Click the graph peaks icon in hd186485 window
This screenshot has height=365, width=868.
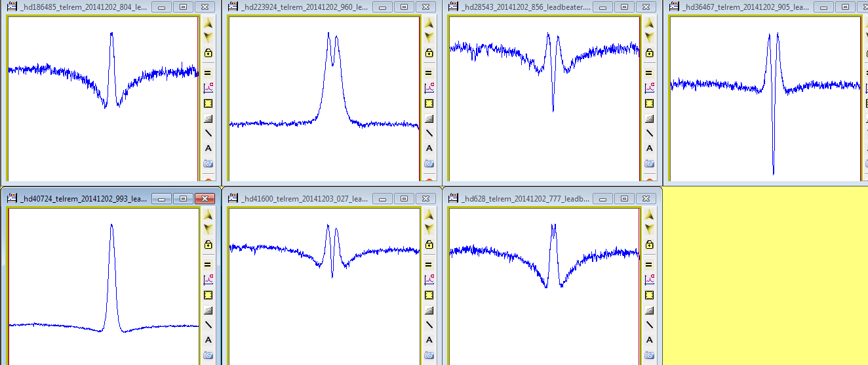pyautogui.click(x=208, y=87)
